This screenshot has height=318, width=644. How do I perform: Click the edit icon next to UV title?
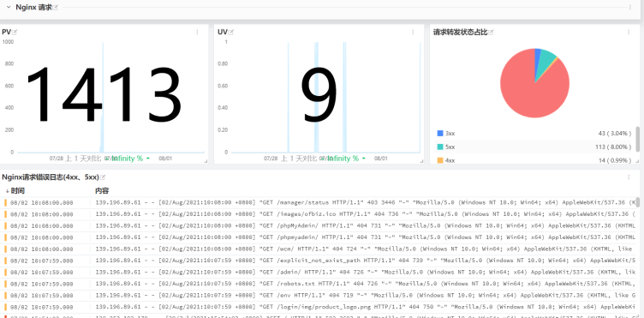(x=231, y=32)
